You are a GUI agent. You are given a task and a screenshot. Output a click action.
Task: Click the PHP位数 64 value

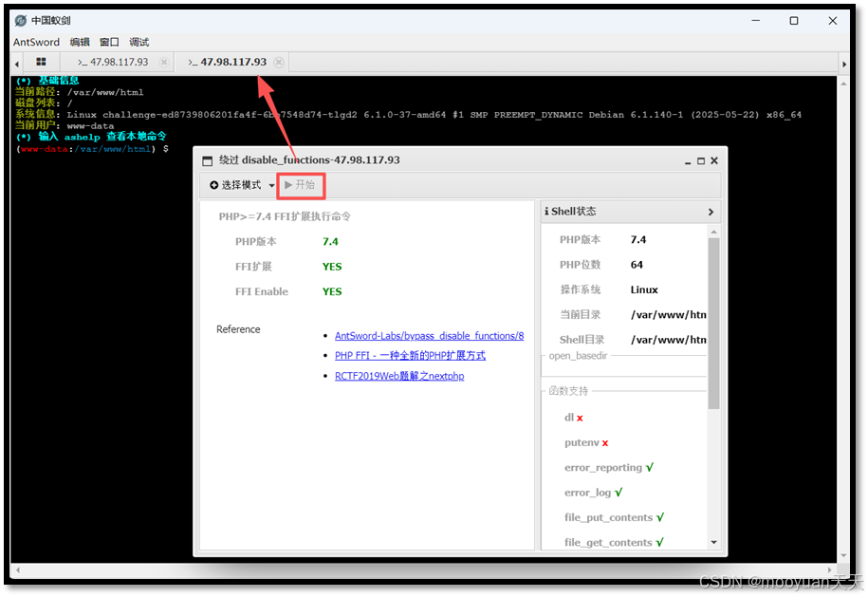(x=637, y=265)
